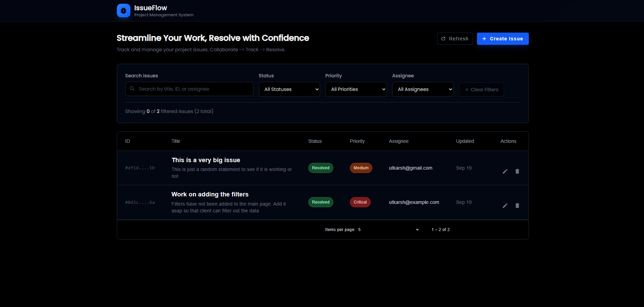This screenshot has width=644, height=307.
Task: Open the All Statuses dropdown
Action: pos(289,89)
